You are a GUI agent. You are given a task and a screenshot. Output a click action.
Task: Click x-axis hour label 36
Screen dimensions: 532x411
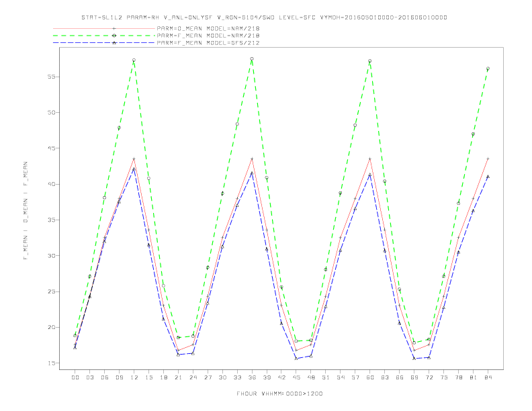click(252, 377)
